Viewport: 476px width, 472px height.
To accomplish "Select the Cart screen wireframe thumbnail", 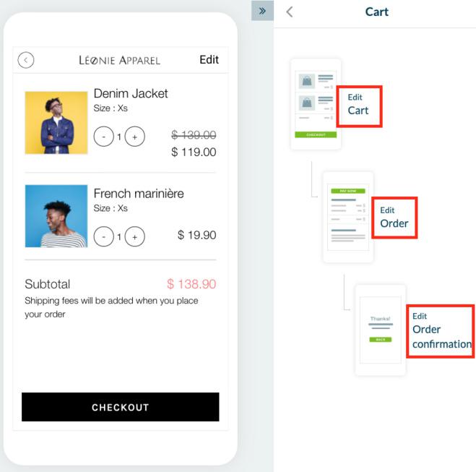I will click(x=316, y=103).
